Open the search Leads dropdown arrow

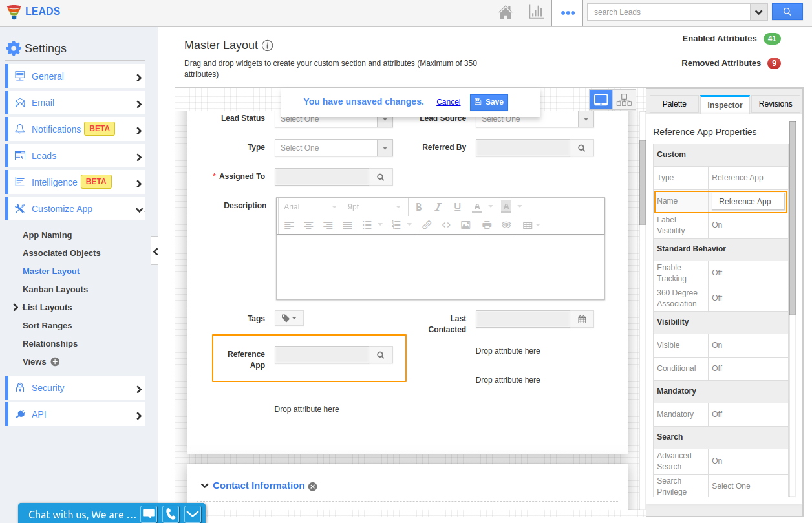[x=759, y=12]
